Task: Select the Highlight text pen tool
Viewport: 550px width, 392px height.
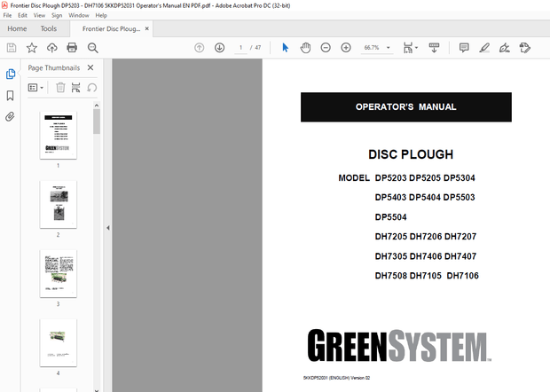Action: pyautogui.click(x=484, y=48)
